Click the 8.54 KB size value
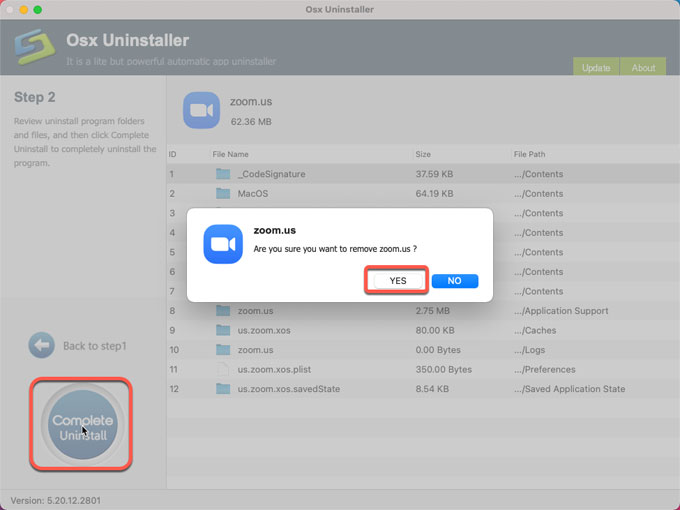680x510 pixels. [432, 389]
